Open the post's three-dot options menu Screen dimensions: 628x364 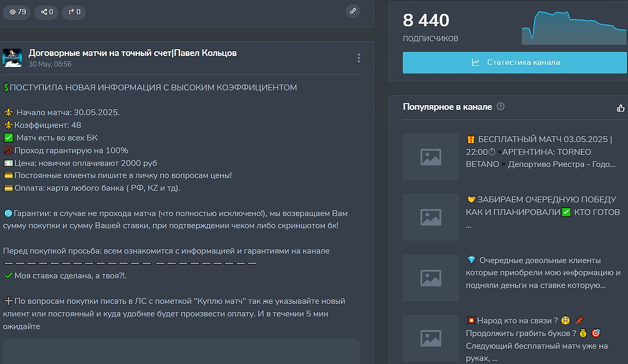tap(359, 58)
